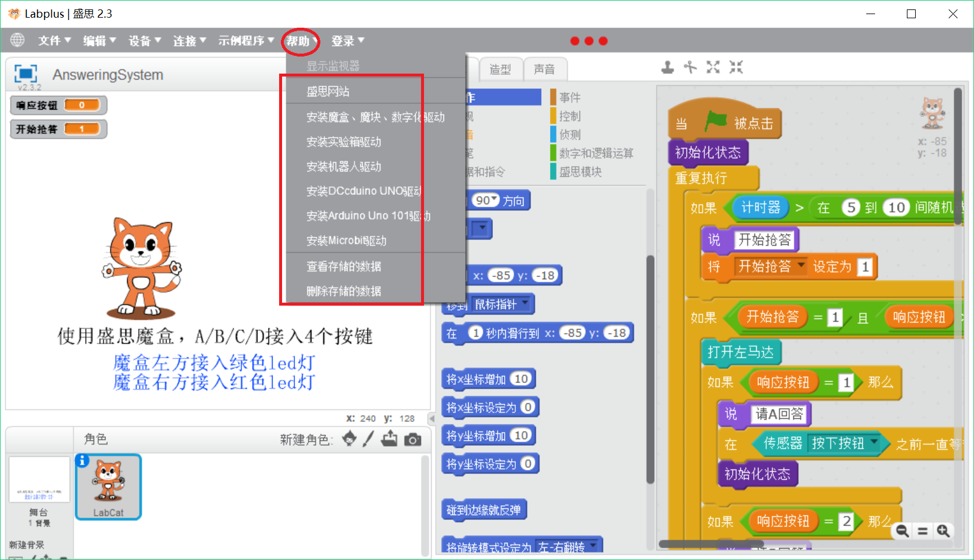The image size is (974, 560).
Task: Zoom out the scripts area
Action: pyautogui.click(x=902, y=531)
